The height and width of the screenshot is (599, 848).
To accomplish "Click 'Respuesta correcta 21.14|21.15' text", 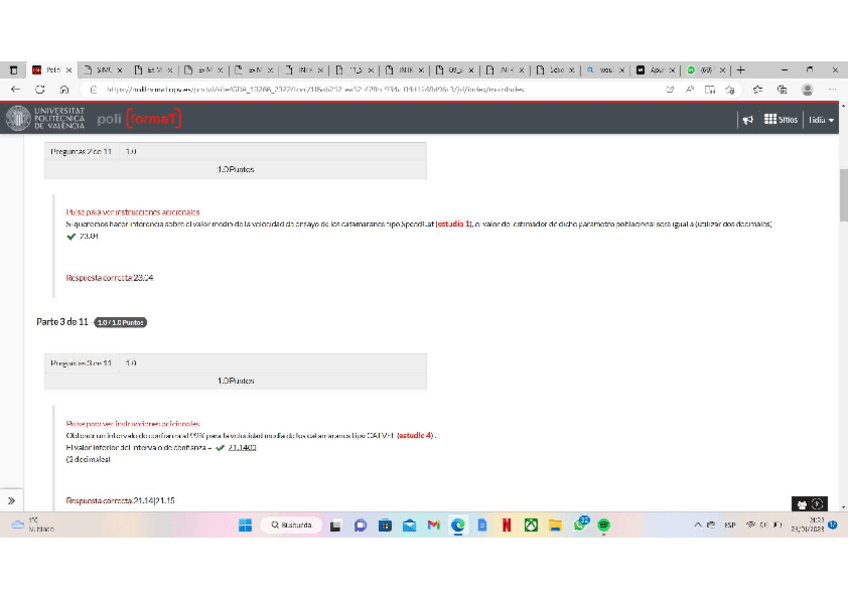I will [x=120, y=500].
